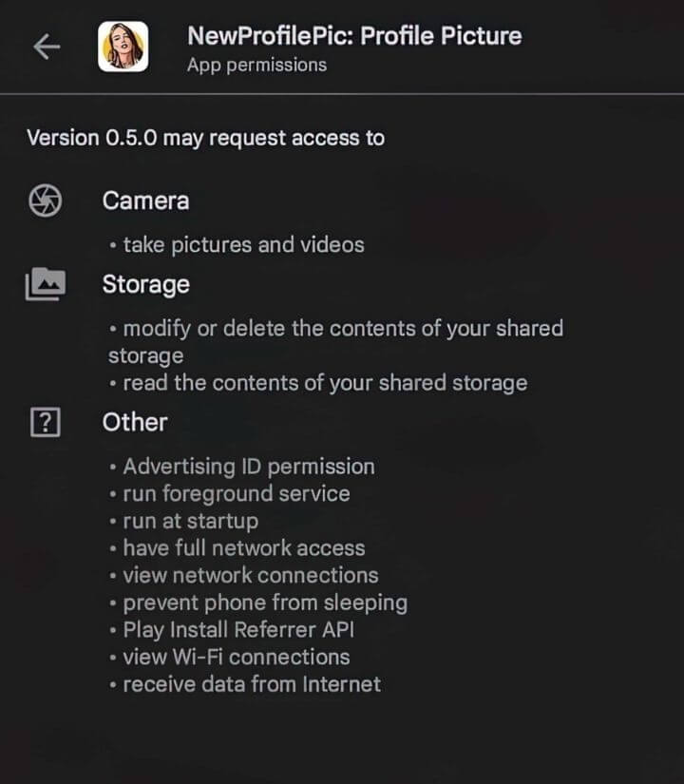Select the Camera permission heading

tap(145, 201)
